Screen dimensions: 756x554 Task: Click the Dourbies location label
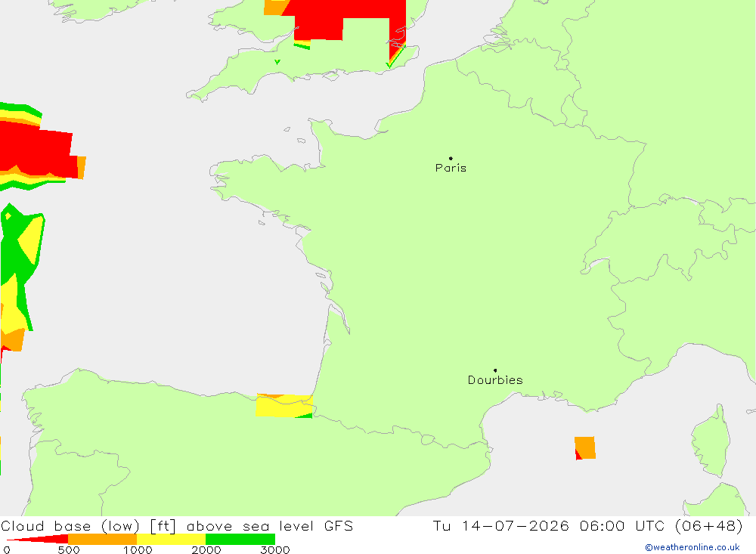(x=495, y=380)
